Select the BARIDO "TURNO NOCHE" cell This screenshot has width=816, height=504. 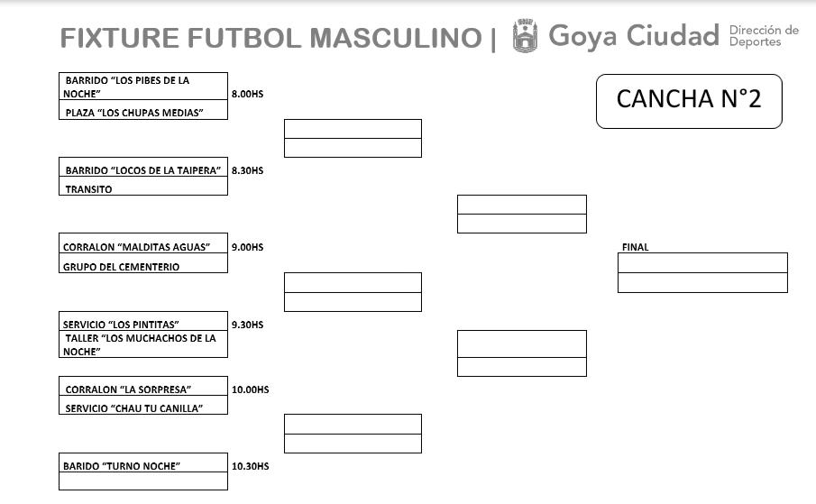point(143,463)
